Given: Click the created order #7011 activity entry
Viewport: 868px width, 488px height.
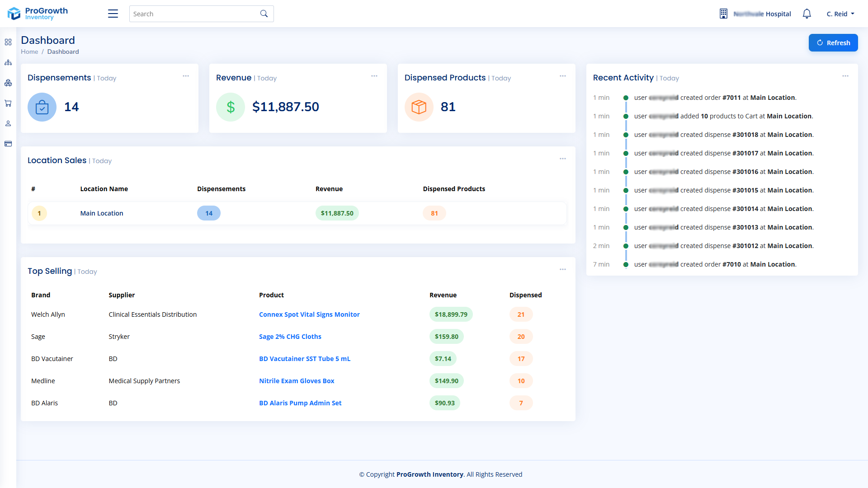Looking at the screenshot, I should pyautogui.click(x=715, y=98).
